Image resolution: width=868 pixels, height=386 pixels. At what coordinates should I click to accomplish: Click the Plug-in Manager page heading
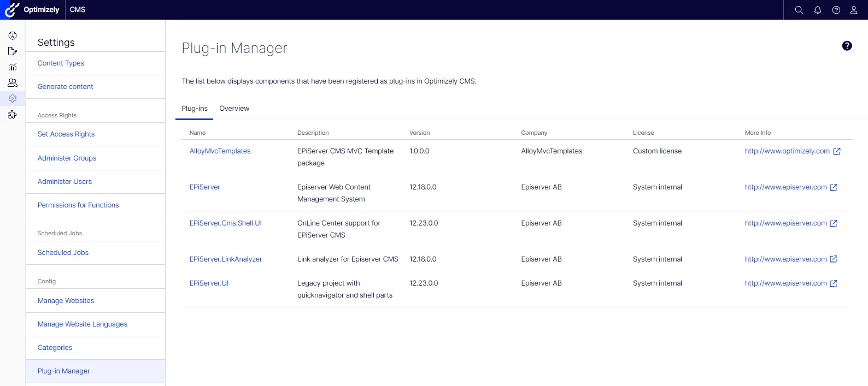coord(234,49)
